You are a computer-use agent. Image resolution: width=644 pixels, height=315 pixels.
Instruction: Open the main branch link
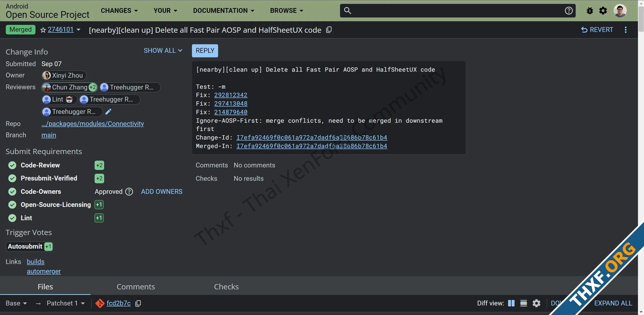(49, 135)
